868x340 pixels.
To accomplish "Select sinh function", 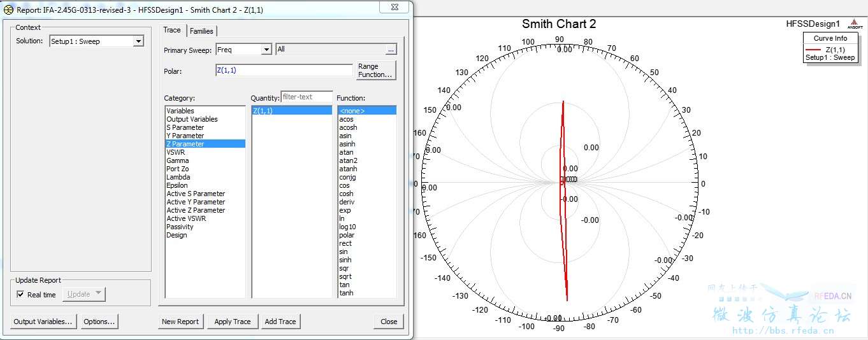I will click(x=367, y=260).
